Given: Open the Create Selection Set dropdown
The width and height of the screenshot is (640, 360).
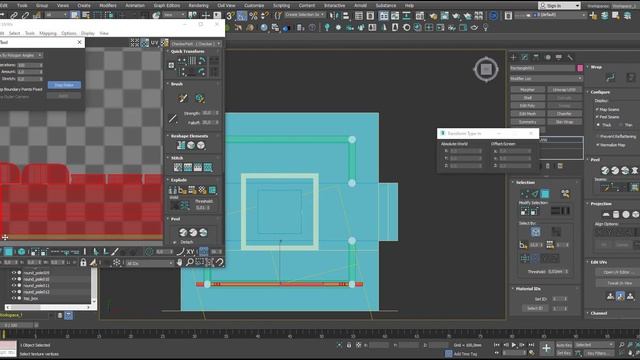Looking at the screenshot, I should pyautogui.click(x=304, y=15).
